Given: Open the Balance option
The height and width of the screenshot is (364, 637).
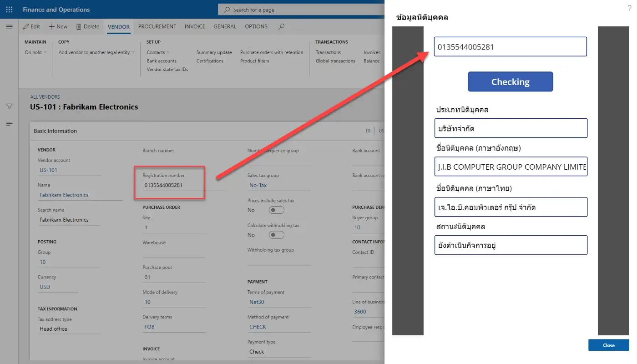Looking at the screenshot, I should tap(372, 61).
